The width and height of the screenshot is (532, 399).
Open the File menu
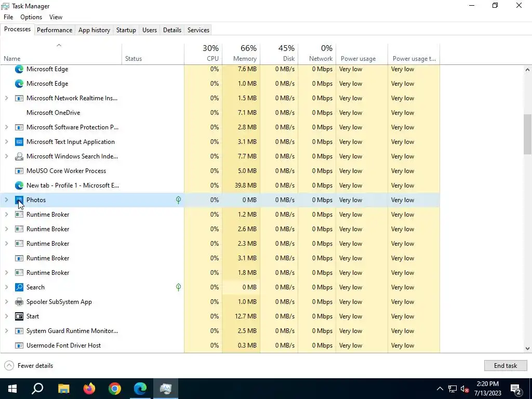[x=8, y=17]
